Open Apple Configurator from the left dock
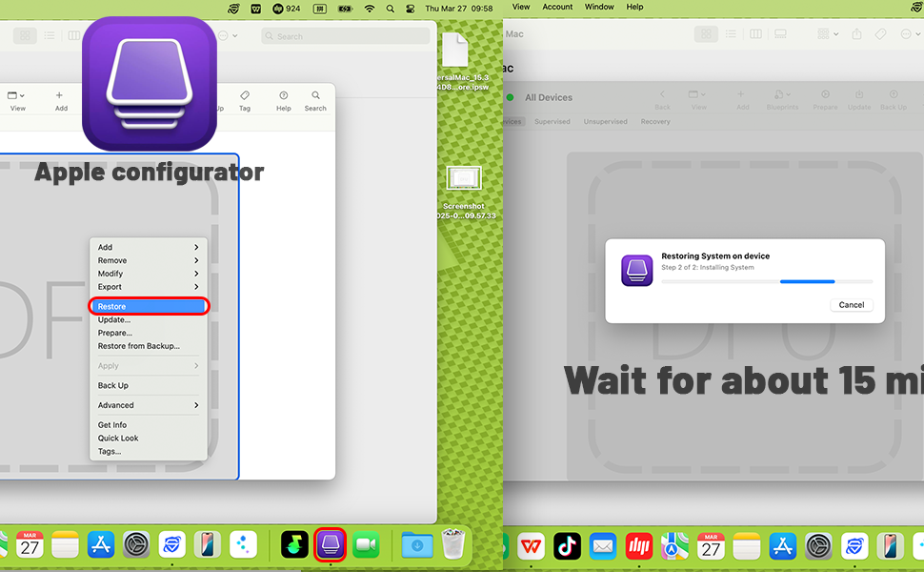Image resolution: width=924 pixels, height=572 pixels. click(330, 544)
